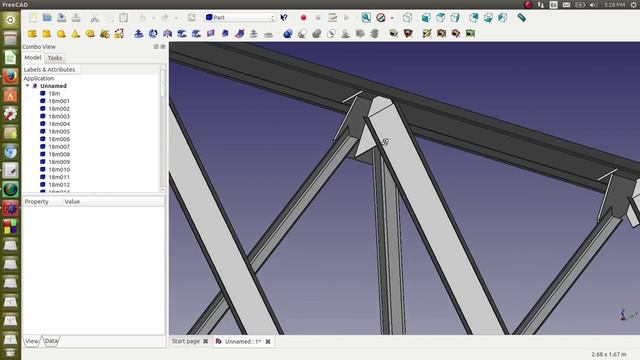Select the Extrude tool icon
This screenshot has width=640, height=360.
pos(138,33)
